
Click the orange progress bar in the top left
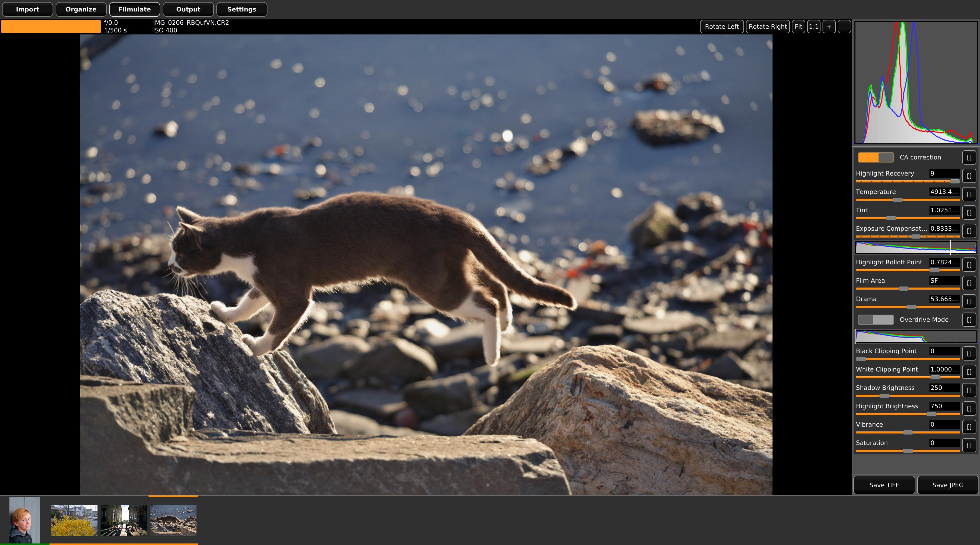coord(51,27)
